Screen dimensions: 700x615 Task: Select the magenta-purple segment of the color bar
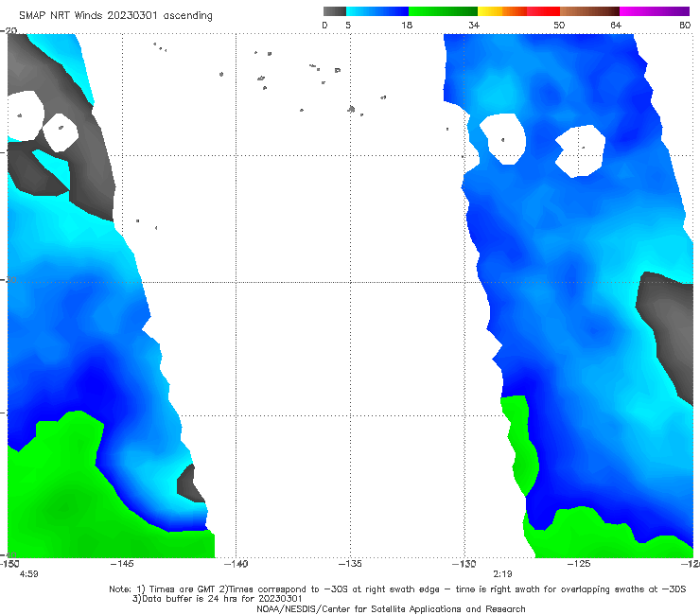tap(655, 11)
